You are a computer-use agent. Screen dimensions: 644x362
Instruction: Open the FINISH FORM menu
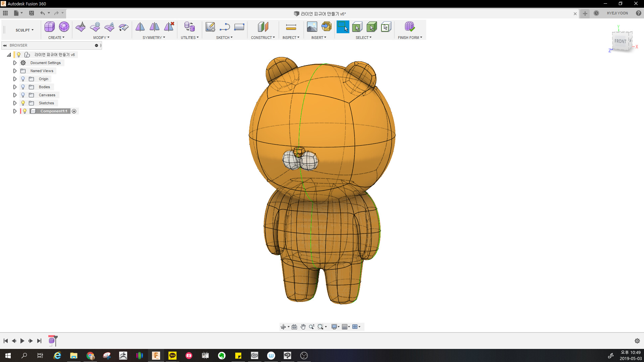click(x=410, y=38)
